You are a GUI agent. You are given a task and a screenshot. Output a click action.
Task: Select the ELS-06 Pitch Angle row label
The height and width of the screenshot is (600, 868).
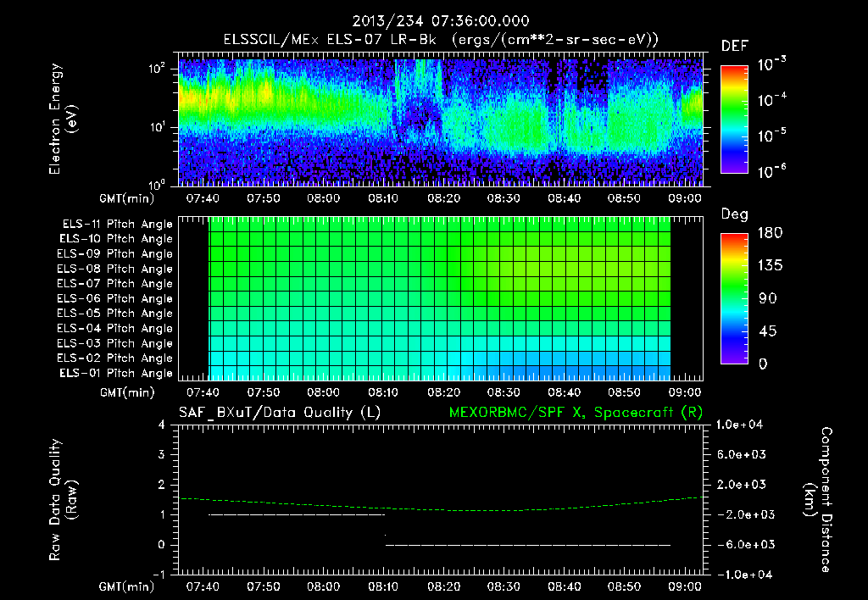tap(115, 298)
